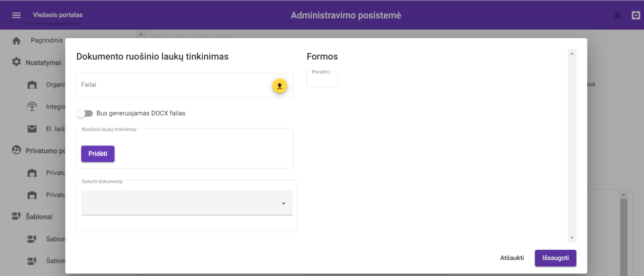
Task: Click dialog scrollbar down arrow
Action: (572, 238)
